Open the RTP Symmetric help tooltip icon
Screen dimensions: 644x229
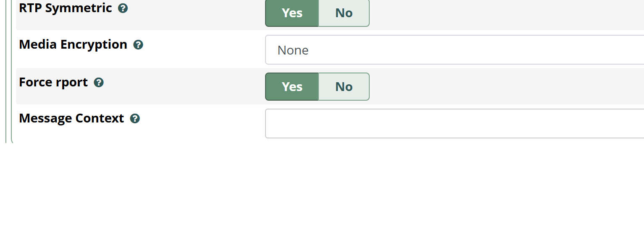point(123,8)
